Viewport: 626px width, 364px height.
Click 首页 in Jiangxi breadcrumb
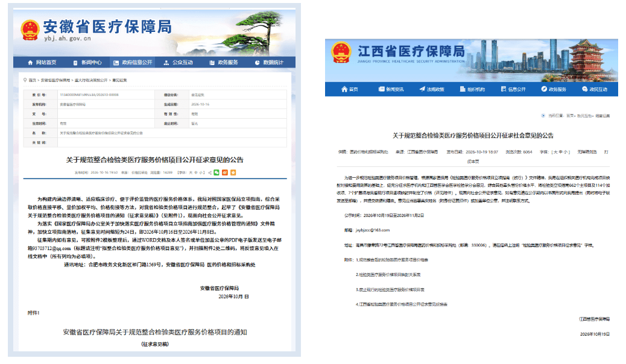coord(570,116)
